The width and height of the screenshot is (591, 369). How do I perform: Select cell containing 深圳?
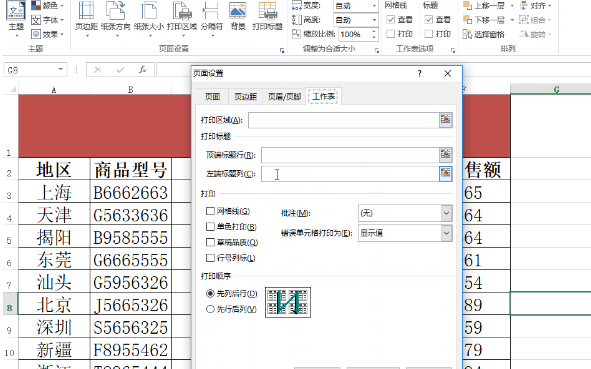point(54,327)
